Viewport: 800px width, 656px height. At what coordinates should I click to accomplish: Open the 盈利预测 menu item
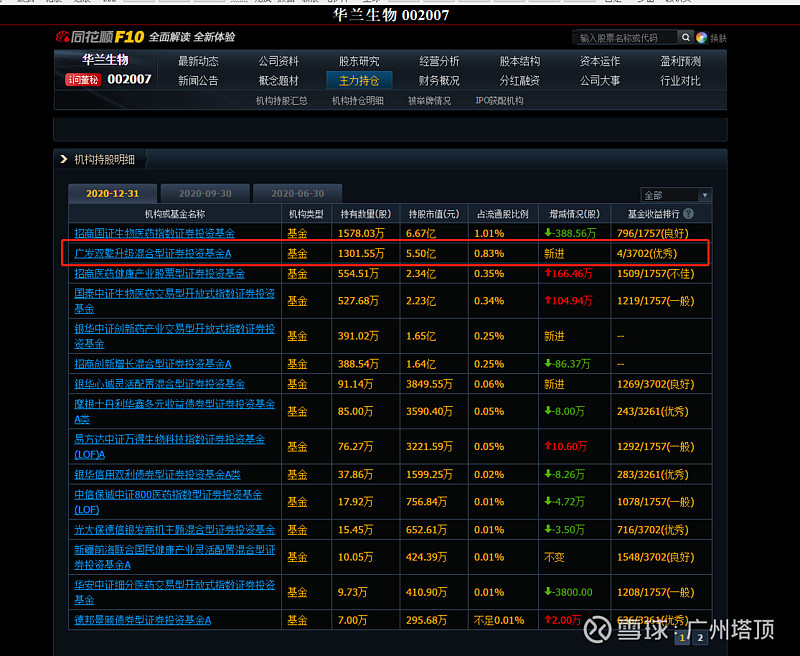(680, 61)
